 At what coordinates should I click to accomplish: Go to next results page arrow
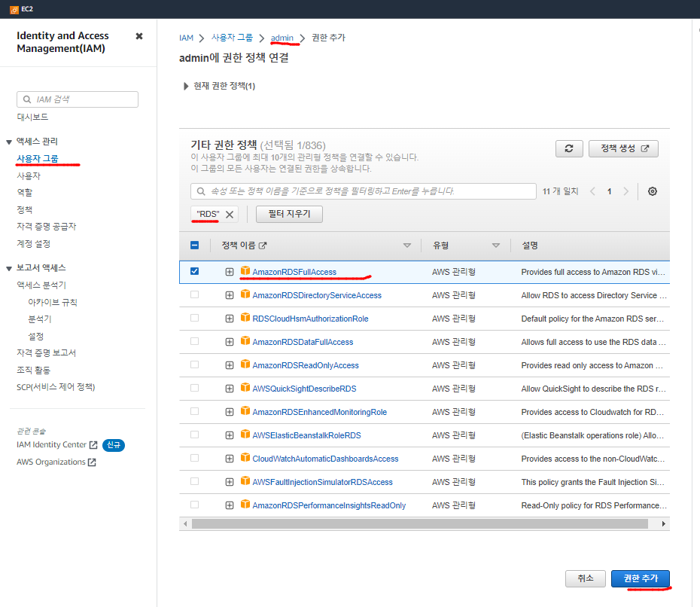(x=626, y=191)
